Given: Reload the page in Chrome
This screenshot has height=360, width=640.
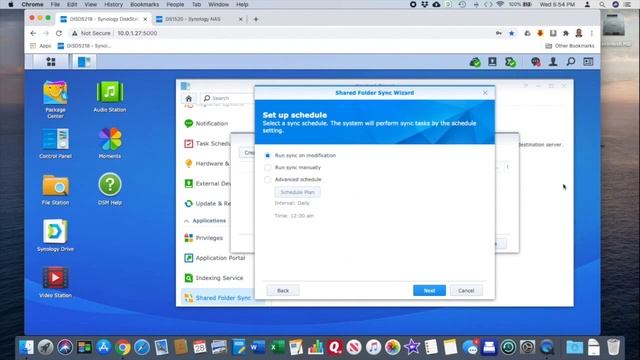Looking at the screenshot, I should (x=59, y=33).
